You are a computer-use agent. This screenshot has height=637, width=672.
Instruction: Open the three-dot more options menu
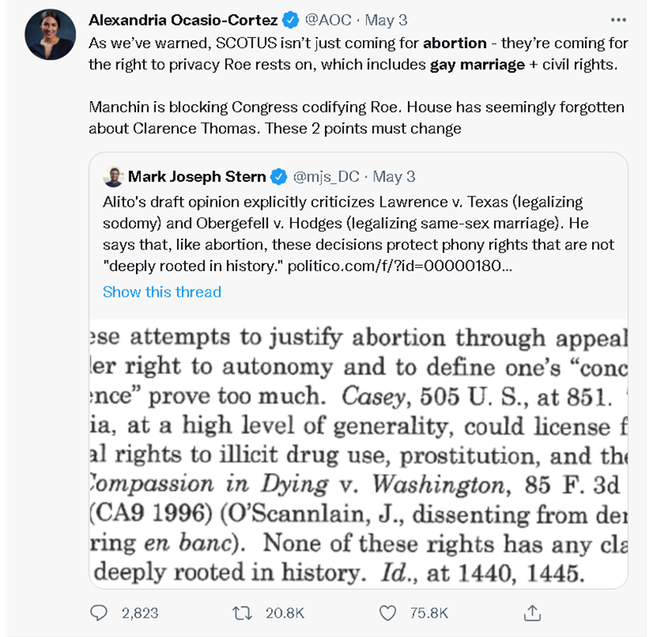(618, 20)
